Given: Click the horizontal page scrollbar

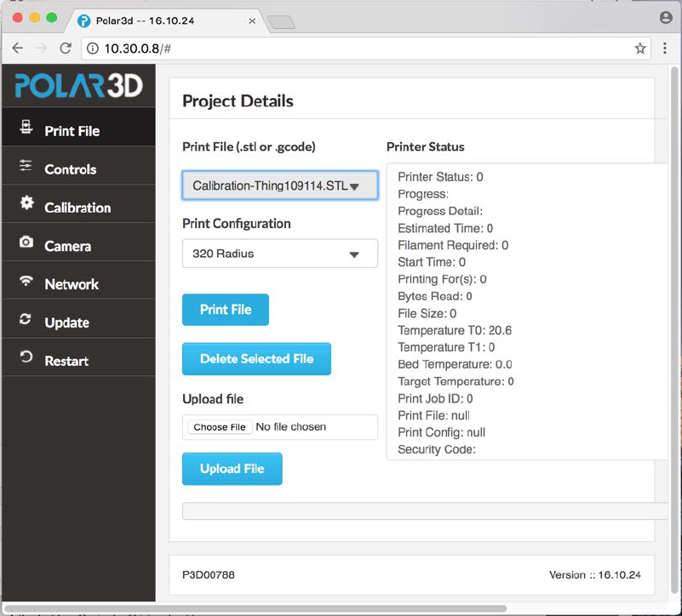Looking at the screenshot, I should [255, 607].
